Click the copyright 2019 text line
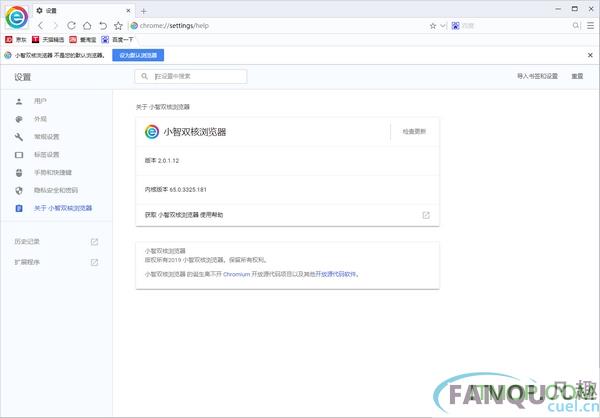 206,260
